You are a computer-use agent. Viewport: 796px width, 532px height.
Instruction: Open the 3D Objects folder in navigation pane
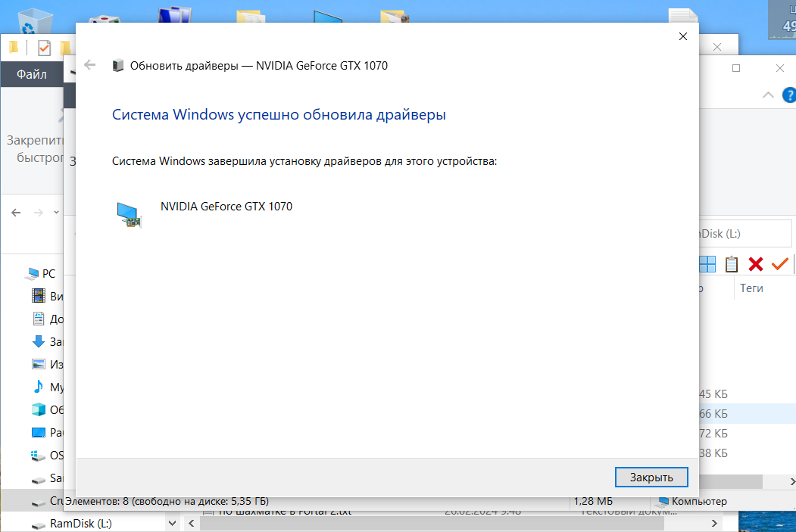47,409
